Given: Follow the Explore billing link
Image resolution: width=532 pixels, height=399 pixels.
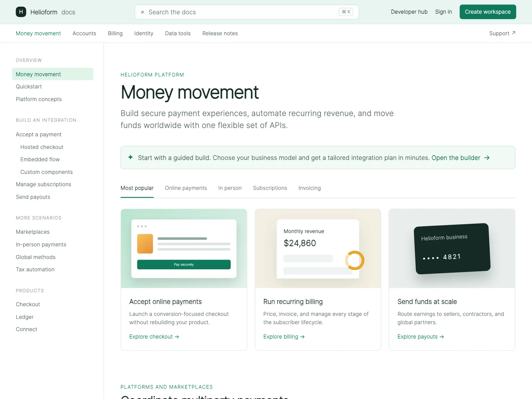Looking at the screenshot, I should [284, 337].
